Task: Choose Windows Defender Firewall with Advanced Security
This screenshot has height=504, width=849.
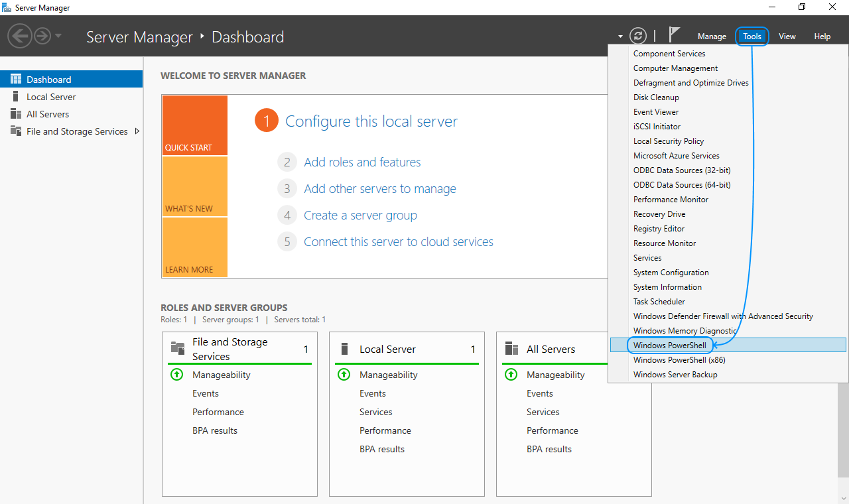Action: tap(728, 316)
